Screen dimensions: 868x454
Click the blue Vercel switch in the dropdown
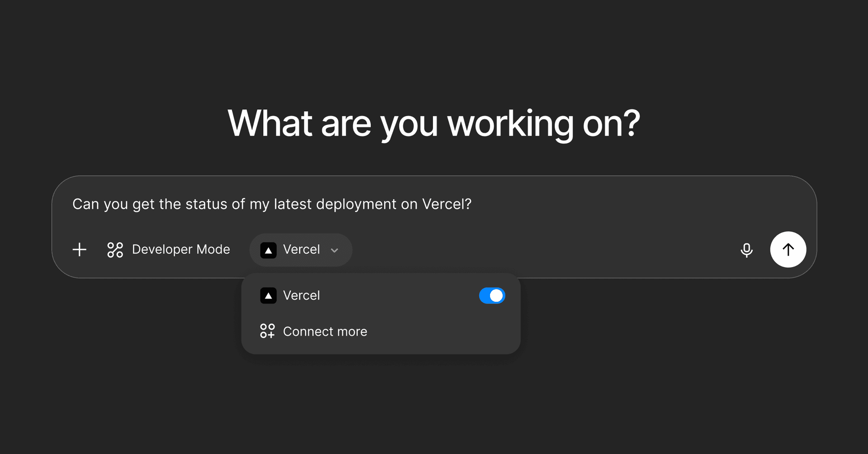492,296
